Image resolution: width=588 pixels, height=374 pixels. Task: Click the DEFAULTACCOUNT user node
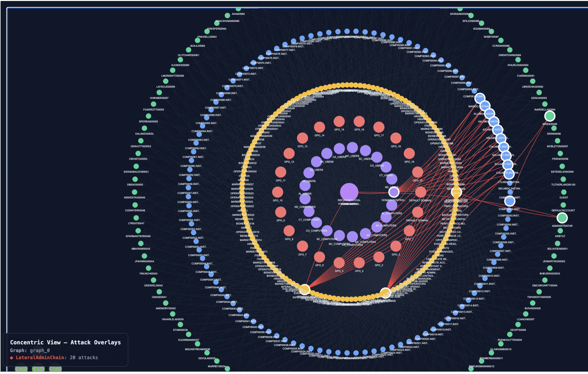pyautogui.click(x=563, y=205)
